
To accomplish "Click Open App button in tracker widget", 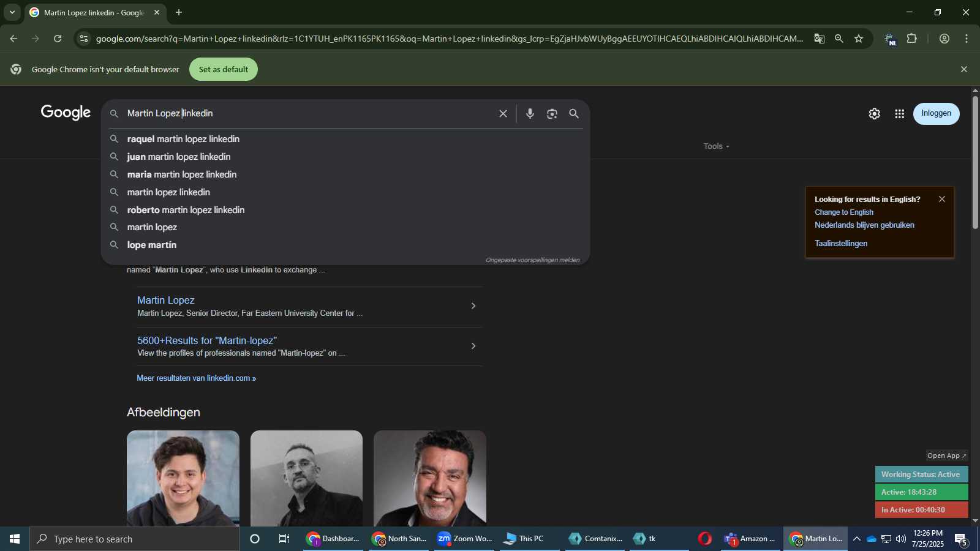I will point(946,455).
